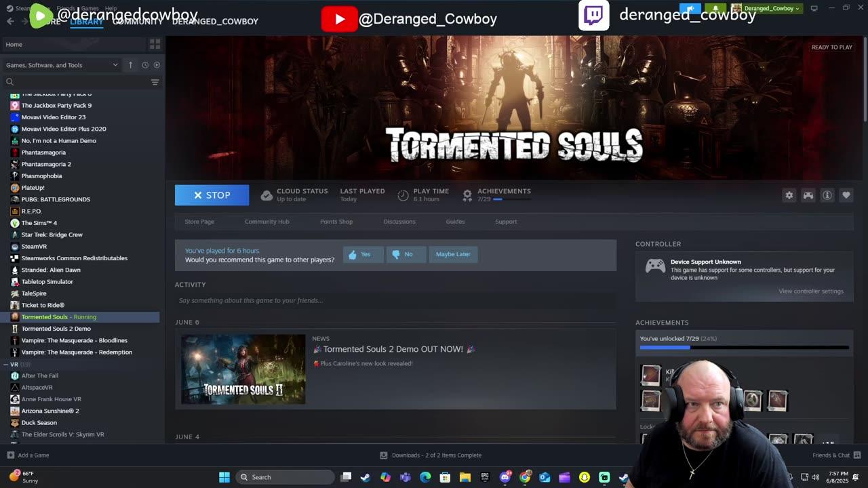Click the Cloud Status icon
Viewport: 868px width, 488px height.
click(x=267, y=195)
